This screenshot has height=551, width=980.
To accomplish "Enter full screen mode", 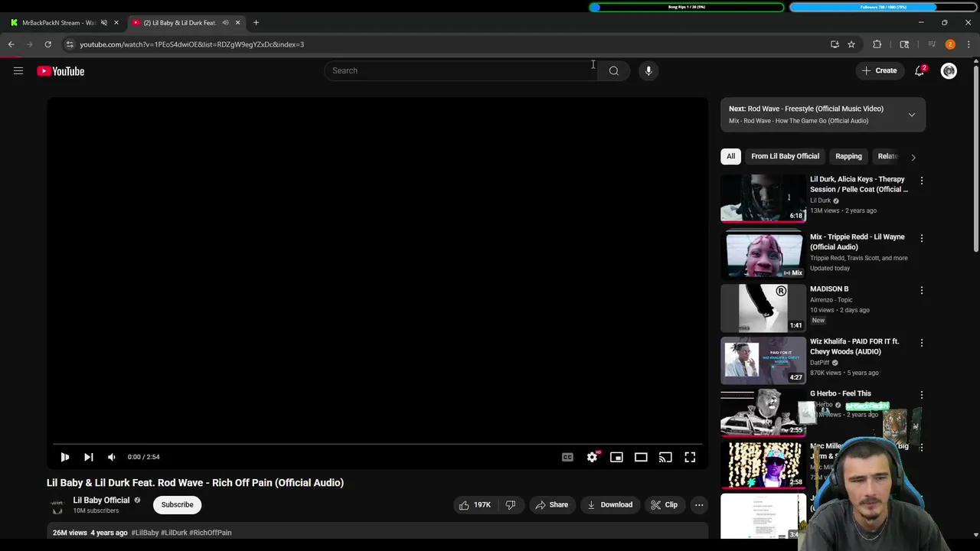I will point(690,457).
